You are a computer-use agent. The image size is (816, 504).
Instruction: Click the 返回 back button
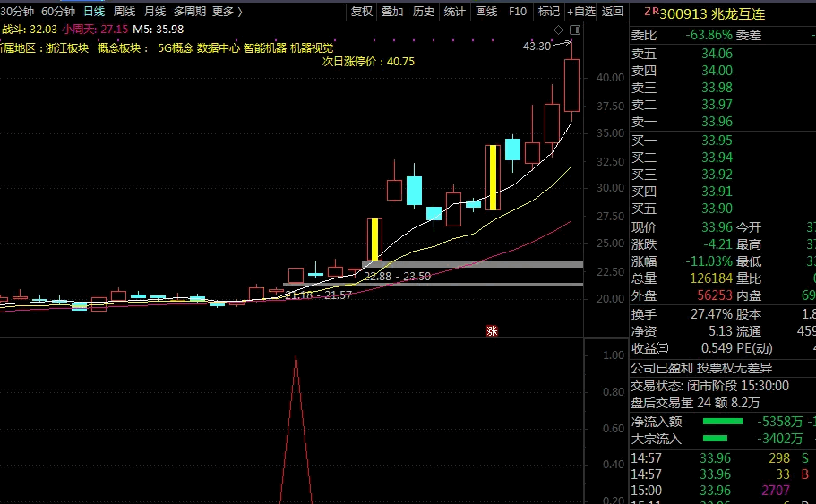point(612,11)
